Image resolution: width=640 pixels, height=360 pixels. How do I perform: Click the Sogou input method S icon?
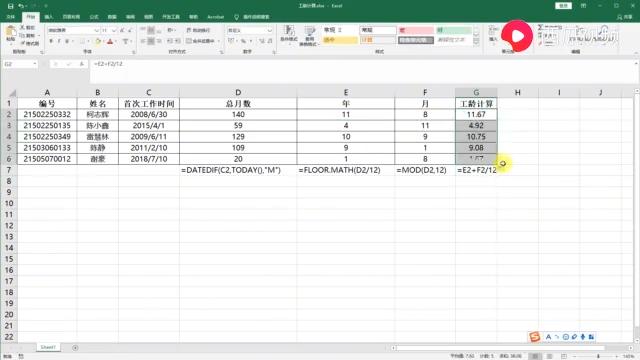pos(534,337)
